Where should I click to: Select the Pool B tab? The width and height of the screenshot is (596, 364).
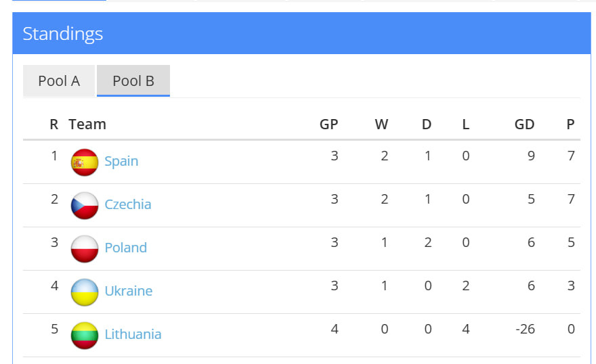(x=133, y=81)
